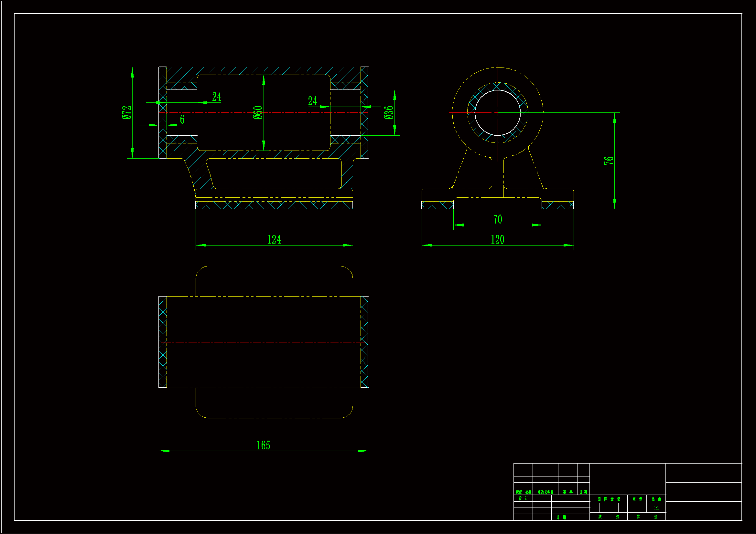Select the 重量 weight header cell
The height and width of the screenshot is (534, 756).
(x=637, y=499)
